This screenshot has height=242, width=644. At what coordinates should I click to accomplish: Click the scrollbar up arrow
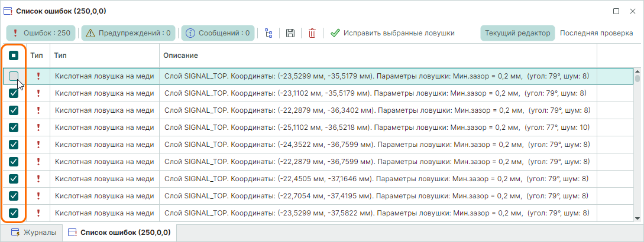[x=637, y=71]
